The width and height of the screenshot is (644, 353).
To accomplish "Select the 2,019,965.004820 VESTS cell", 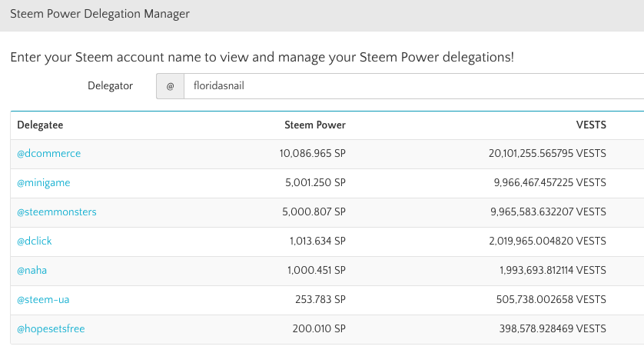I will pyautogui.click(x=547, y=241).
